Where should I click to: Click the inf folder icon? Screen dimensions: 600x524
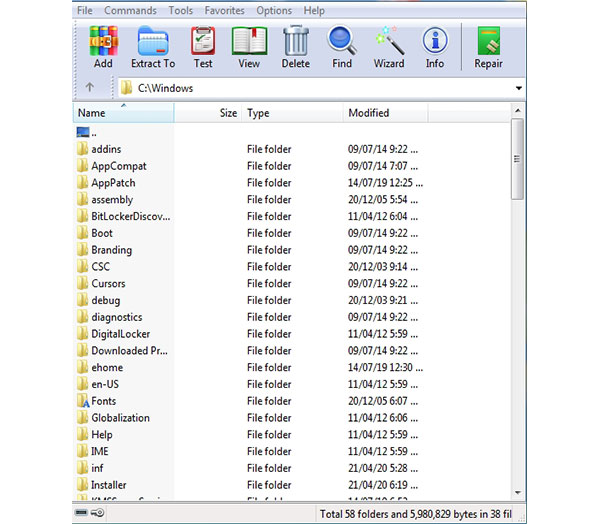coord(82,468)
